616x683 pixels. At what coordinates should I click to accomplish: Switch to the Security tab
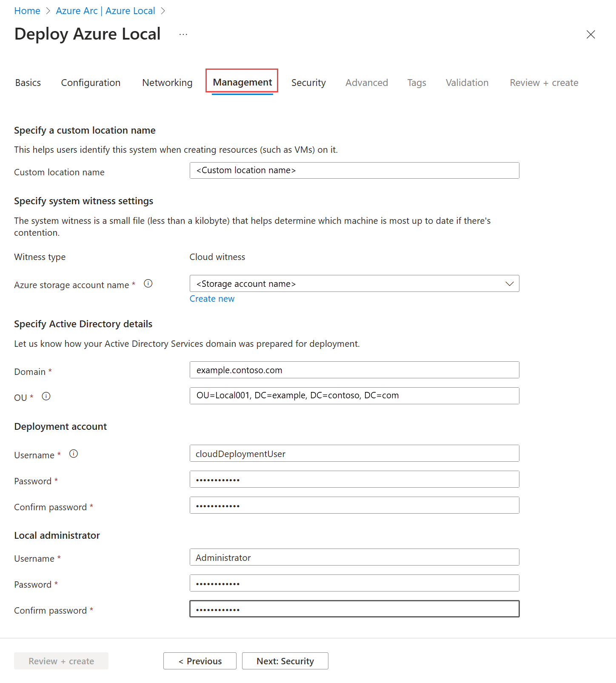[x=308, y=82]
